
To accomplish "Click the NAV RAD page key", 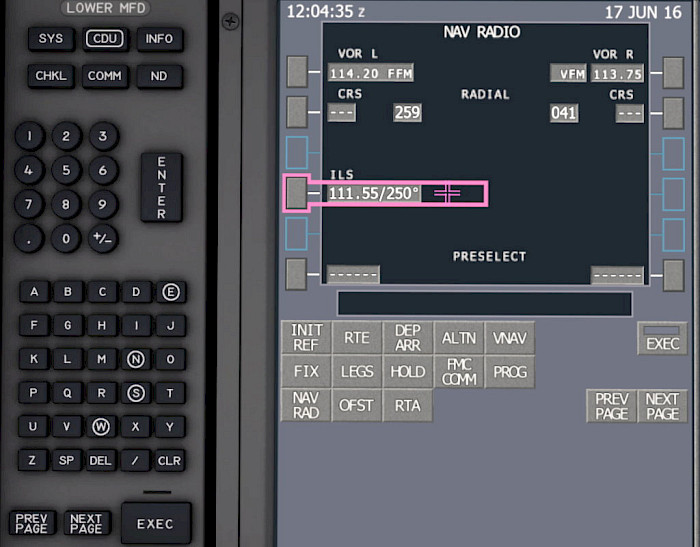I will click(x=306, y=405).
